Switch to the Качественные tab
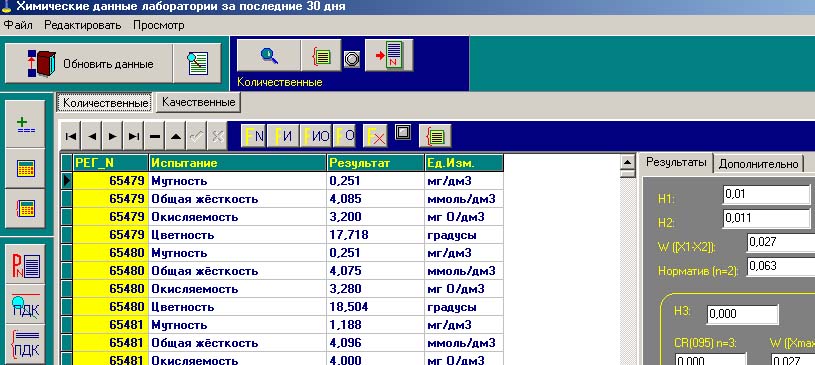 (x=198, y=102)
